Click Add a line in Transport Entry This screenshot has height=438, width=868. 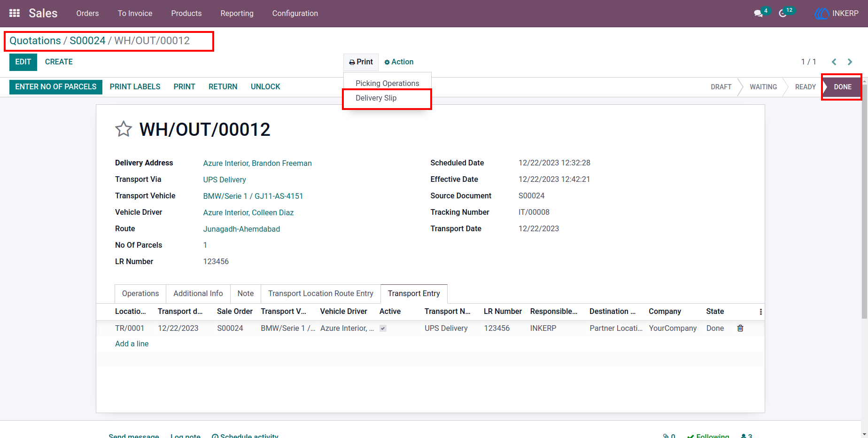132,344
